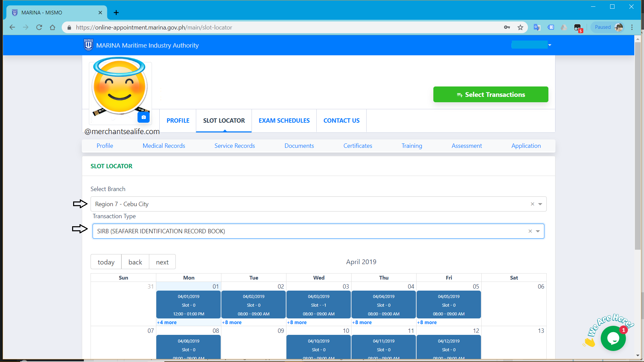
Task: Switch to the EXAM SCHEDULES tab
Action: (284, 120)
